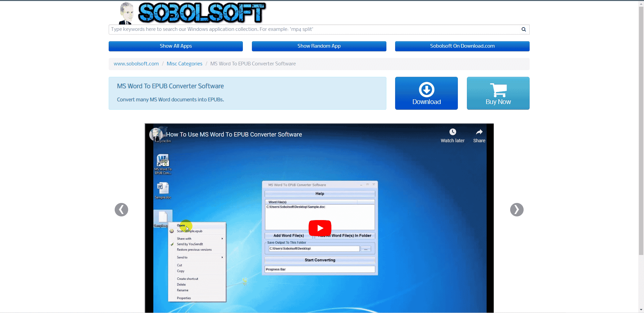
Task: Click Show Random App button
Action: (319, 46)
